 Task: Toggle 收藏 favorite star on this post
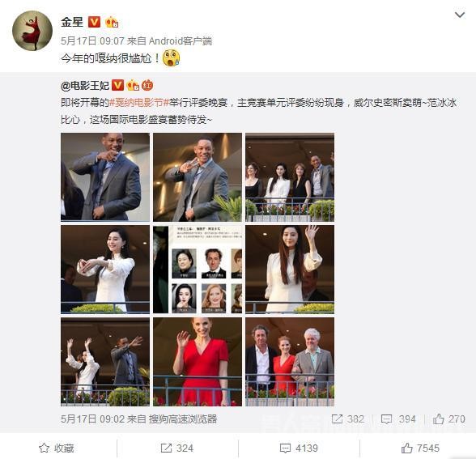pos(57,448)
